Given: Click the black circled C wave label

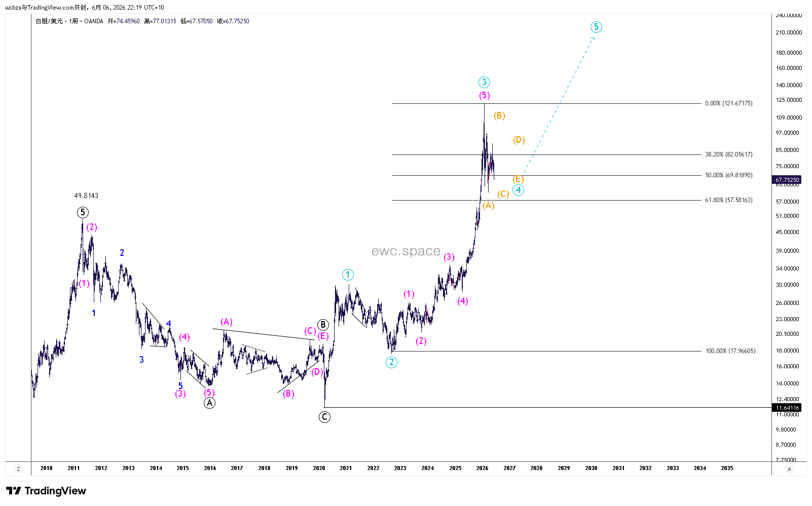Looking at the screenshot, I should (x=324, y=417).
